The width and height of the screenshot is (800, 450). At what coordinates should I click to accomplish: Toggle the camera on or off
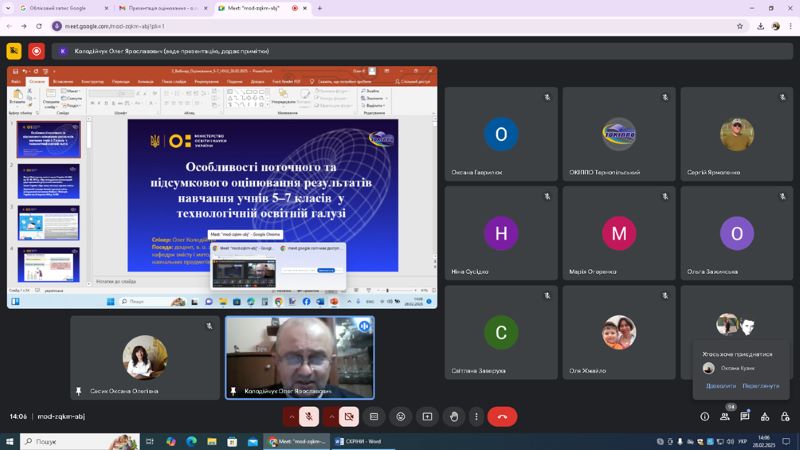click(349, 417)
